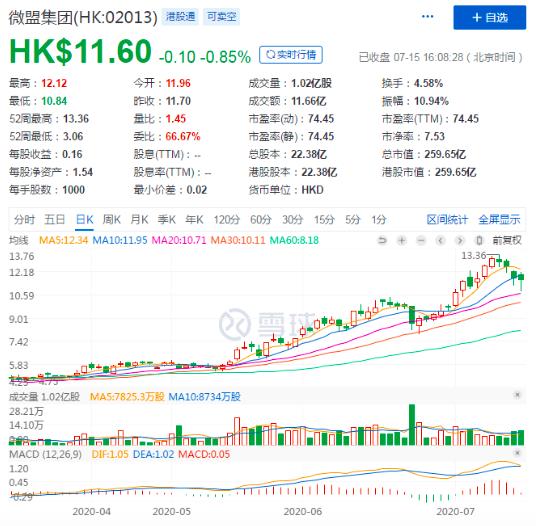This screenshot has width=536, height=526.
Task: Add stock to watchlist with 自选 button
Action: [x=490, y=17]
